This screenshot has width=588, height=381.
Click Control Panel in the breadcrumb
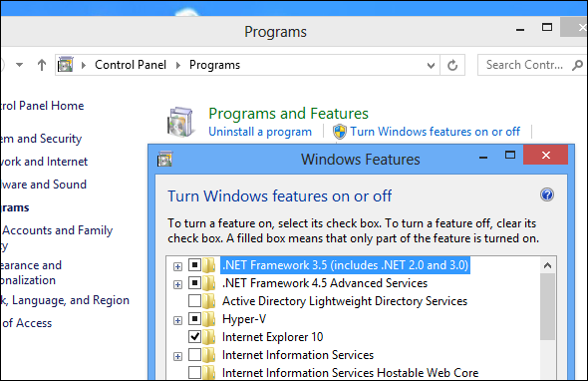pyautogui.click(x=131, y=65)
